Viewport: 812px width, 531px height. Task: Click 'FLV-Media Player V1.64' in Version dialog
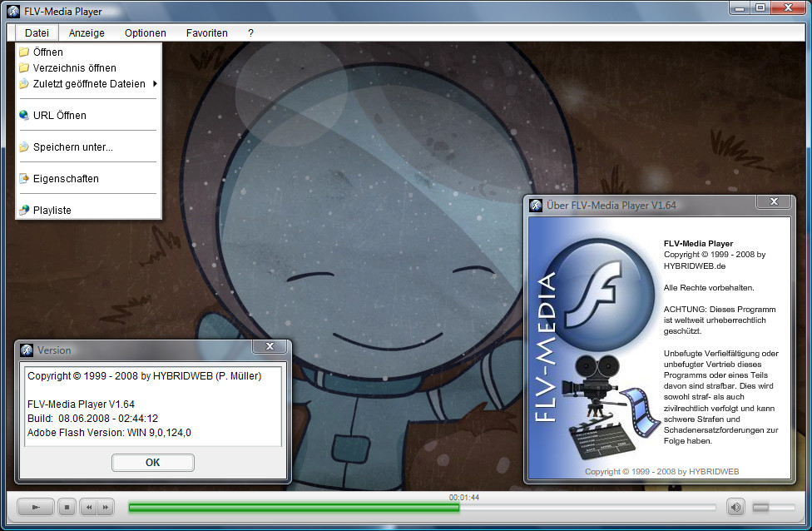(x=81, y=404)
